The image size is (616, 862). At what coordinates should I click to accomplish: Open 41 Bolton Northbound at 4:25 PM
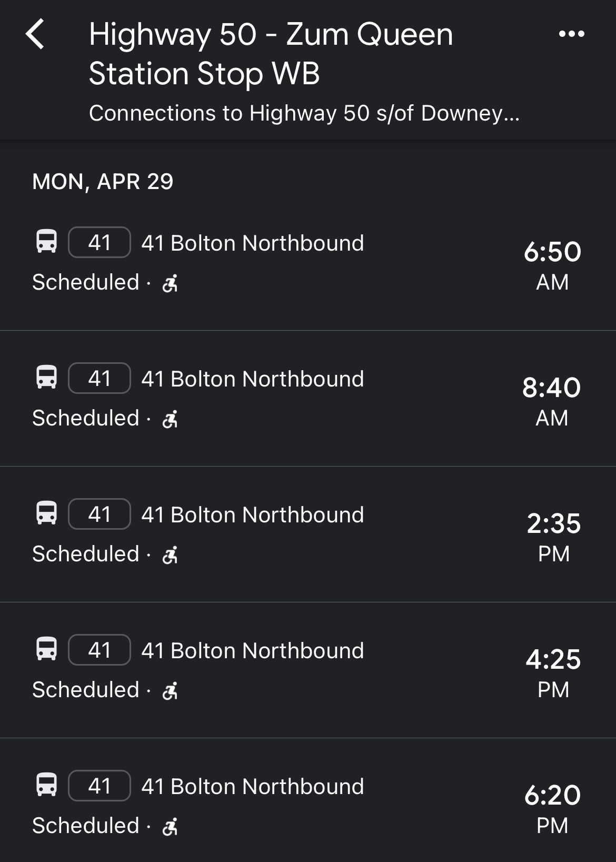click(253, 651)
